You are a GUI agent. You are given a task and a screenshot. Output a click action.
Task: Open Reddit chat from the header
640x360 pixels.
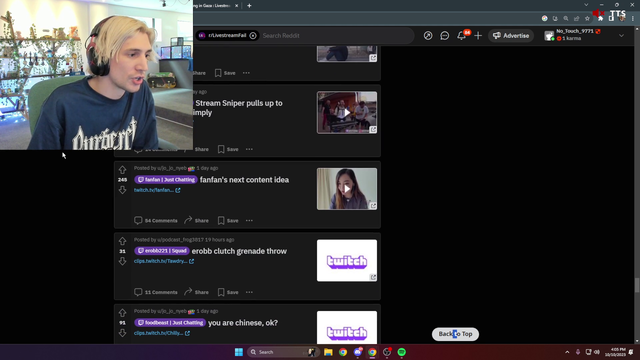click(444, 36)
